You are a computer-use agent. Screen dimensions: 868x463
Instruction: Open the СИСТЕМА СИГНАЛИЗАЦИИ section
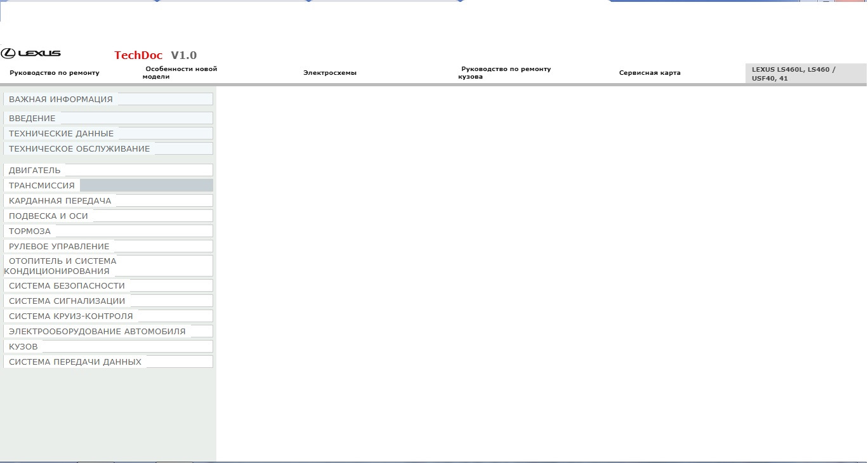pos(108,301)
